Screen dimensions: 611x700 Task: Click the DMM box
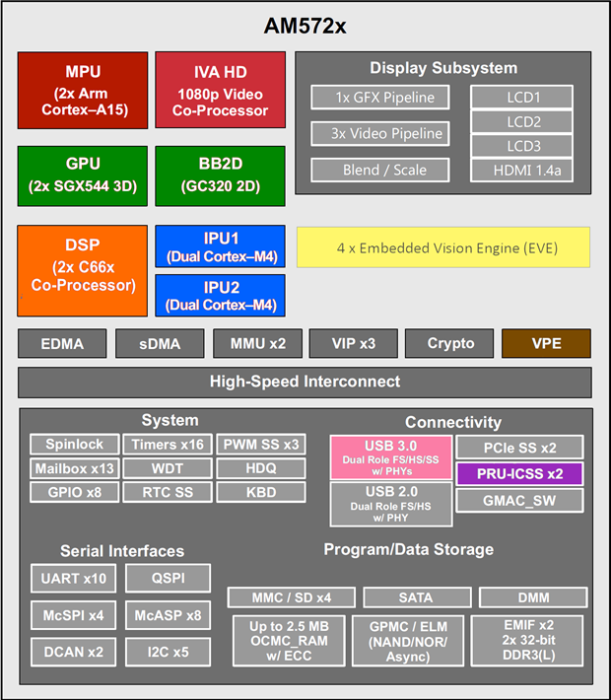click(x=533, y=597)
